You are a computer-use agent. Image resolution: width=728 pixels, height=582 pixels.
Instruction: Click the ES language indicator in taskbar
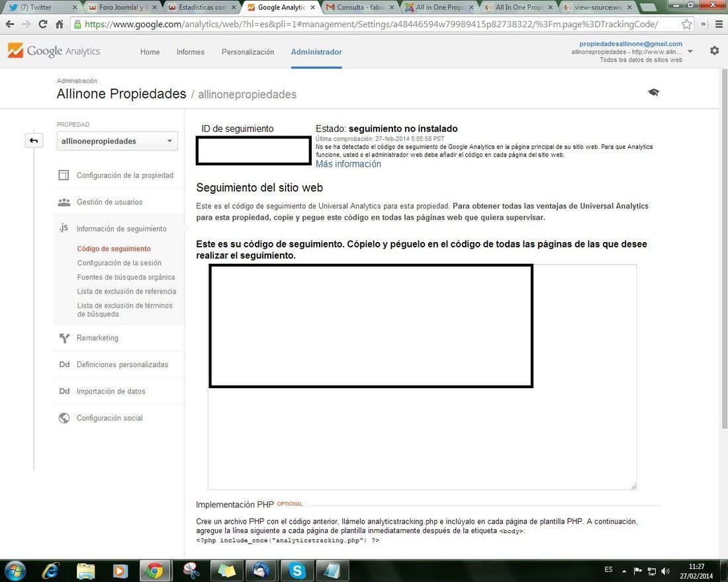click(608, 569)
